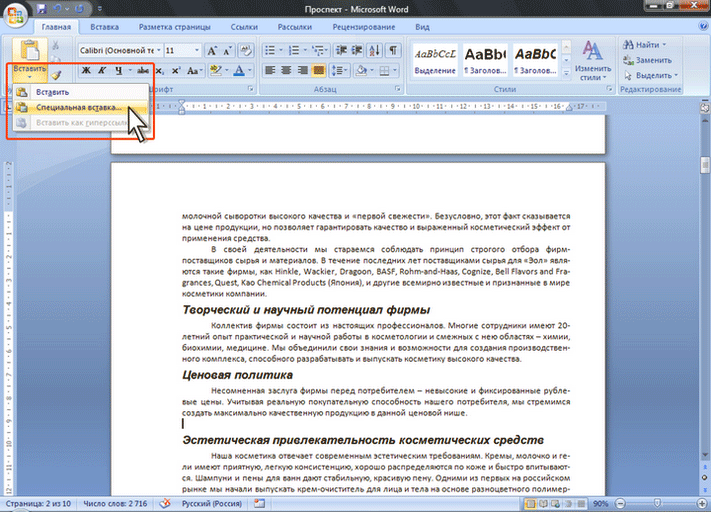Viewport: 711px width, 512px height.
Task: Open Выделить select dropdown
Action: pyautogui.click(x=651, y=75)
